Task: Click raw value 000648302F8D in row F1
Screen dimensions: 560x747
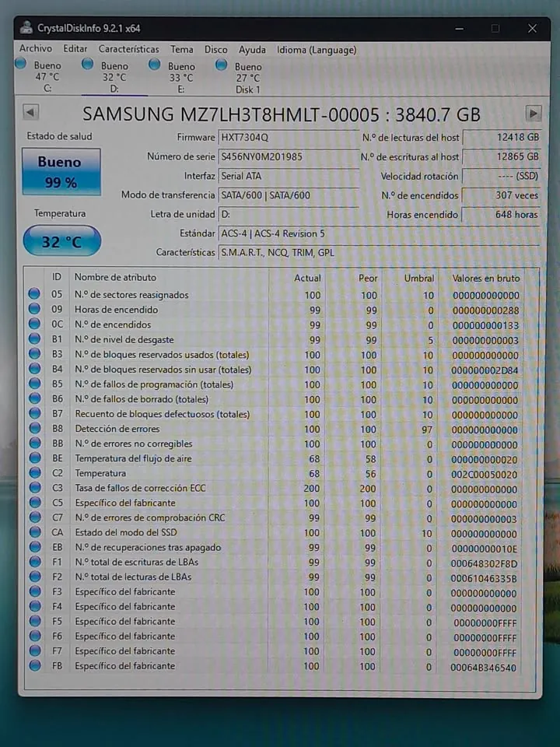Action: click(484, 563)
